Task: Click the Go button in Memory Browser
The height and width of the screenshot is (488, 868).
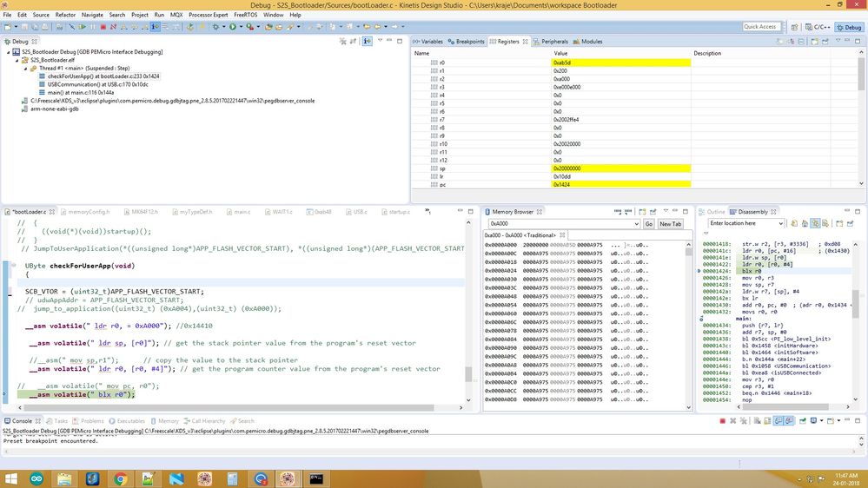Action: [649, 224]
